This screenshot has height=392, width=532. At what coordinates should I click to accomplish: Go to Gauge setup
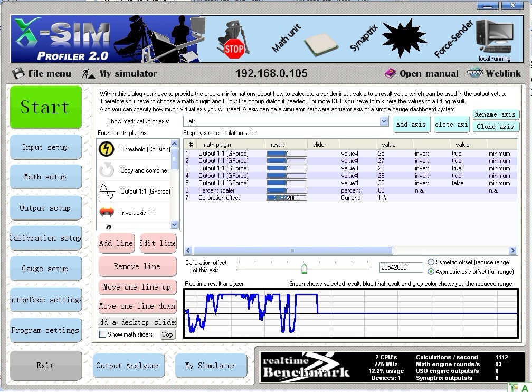[x=46, y=269]
